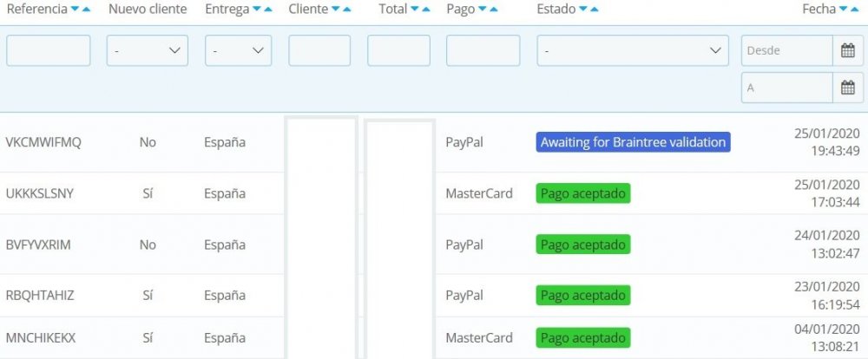Select PayPal cell in BVFYVXRIM row
The height and width of the screenshot is (359, 868).
click(464, 245)
